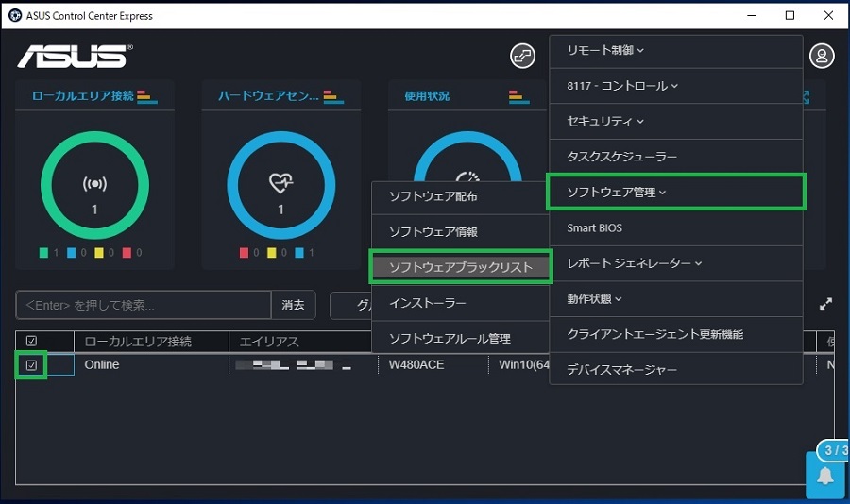Screen dimensions: 850x504
Task: Toggle the select-all checkbox in the table header
Action: click(31, 341)
